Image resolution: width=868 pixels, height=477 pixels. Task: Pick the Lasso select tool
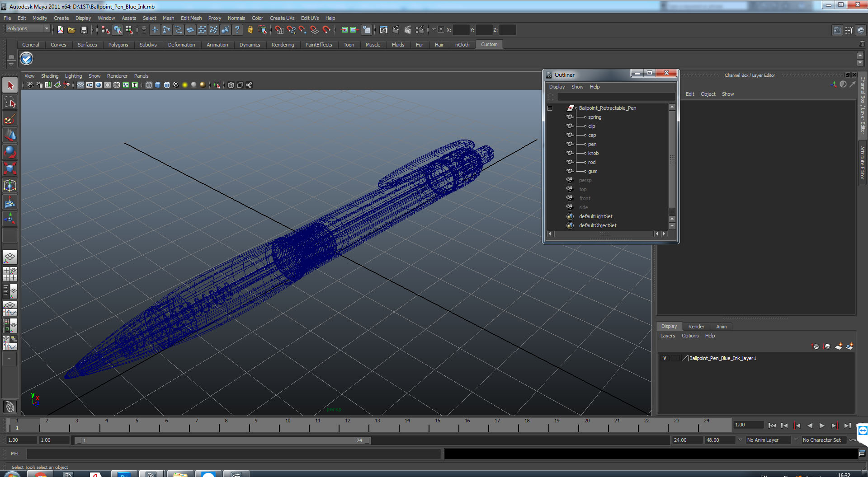point(10,102)
